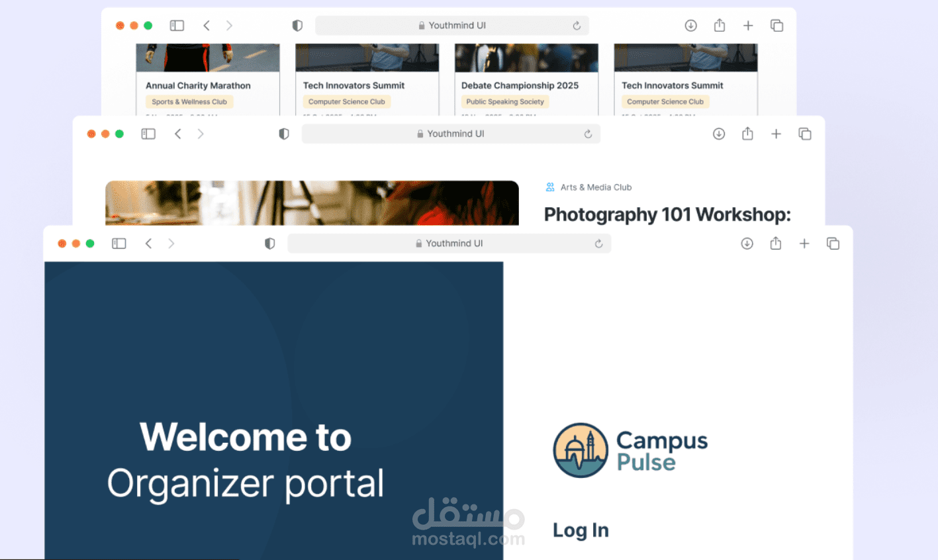Open Annual Charity Marathon card photo
The height and width of the screenshot is (560, 938).
208,58
